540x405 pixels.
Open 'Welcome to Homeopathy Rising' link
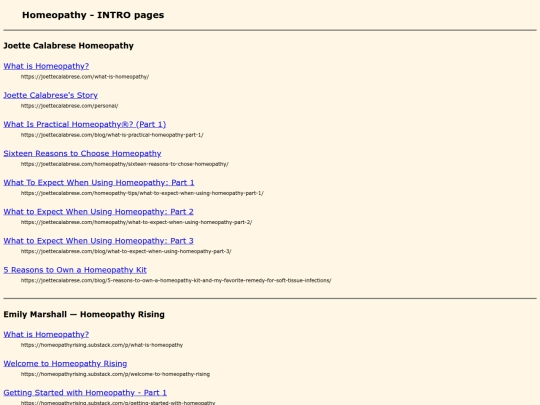pyautogui.click(x=65, y=364)
